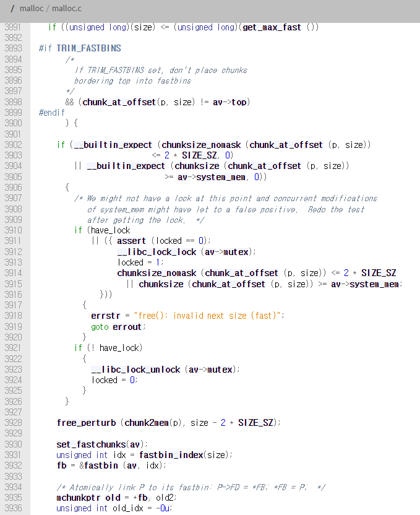Follow the mchunkptr type link

pyautogui.click(x=78, y=498)
